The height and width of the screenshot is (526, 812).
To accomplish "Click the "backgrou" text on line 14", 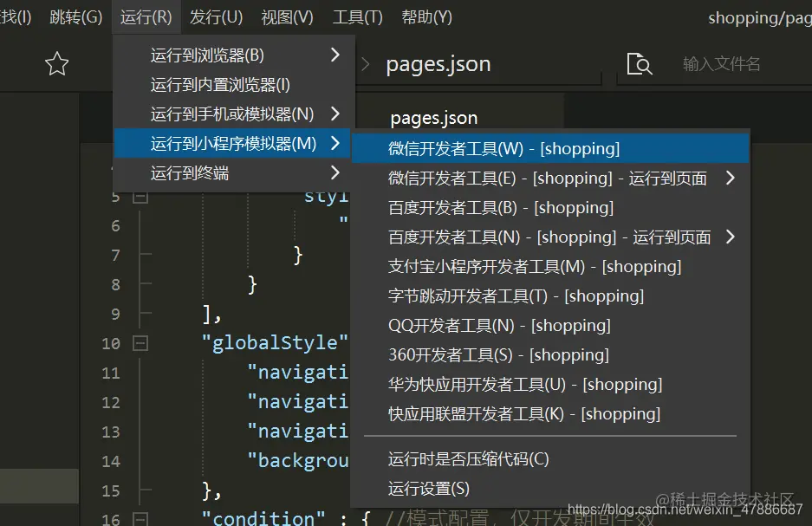I will point(298,461).
